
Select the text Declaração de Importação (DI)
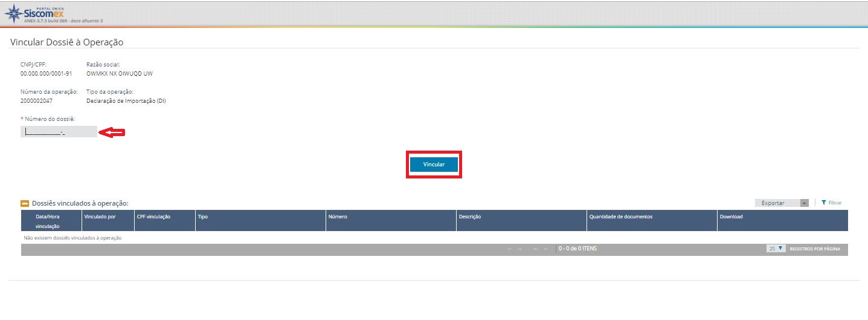tap(126, 100)
